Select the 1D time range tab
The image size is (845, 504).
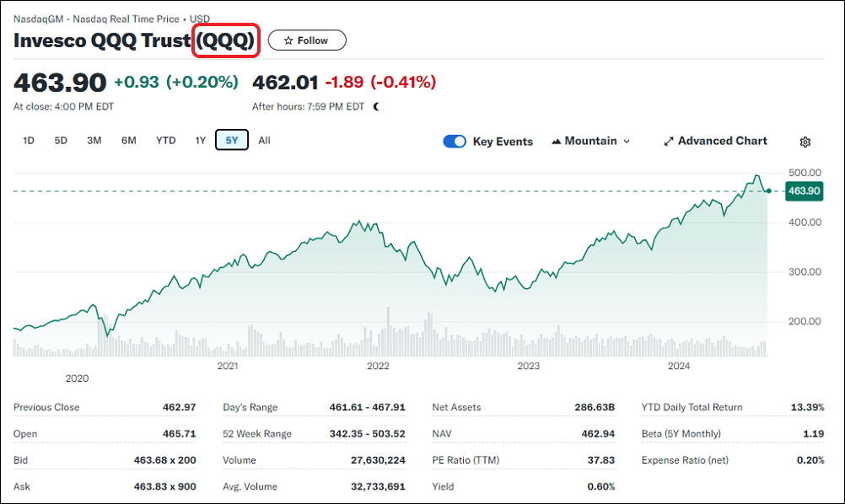point(29,141)
